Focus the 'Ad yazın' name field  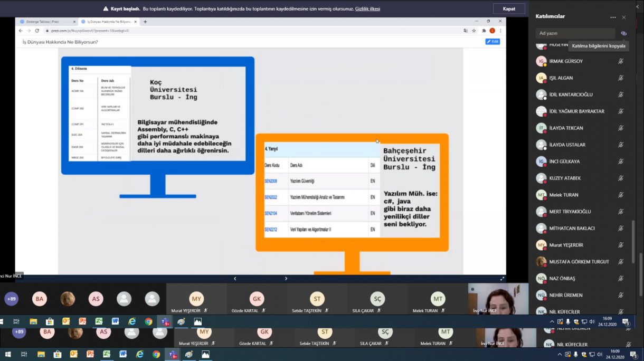coord(575,33)
